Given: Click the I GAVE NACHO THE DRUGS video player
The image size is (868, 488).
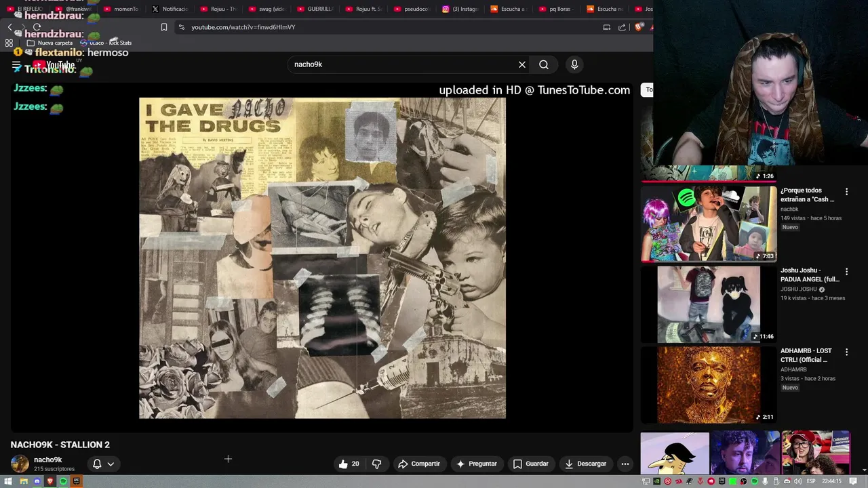Looking at the screenshot, I should (x=322, y=258).
